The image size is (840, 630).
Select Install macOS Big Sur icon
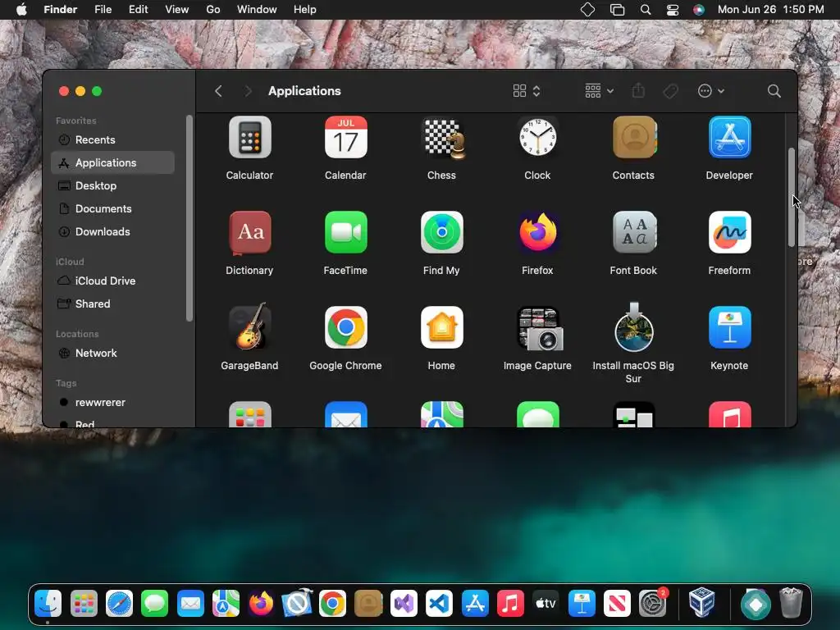coord(634,326)
